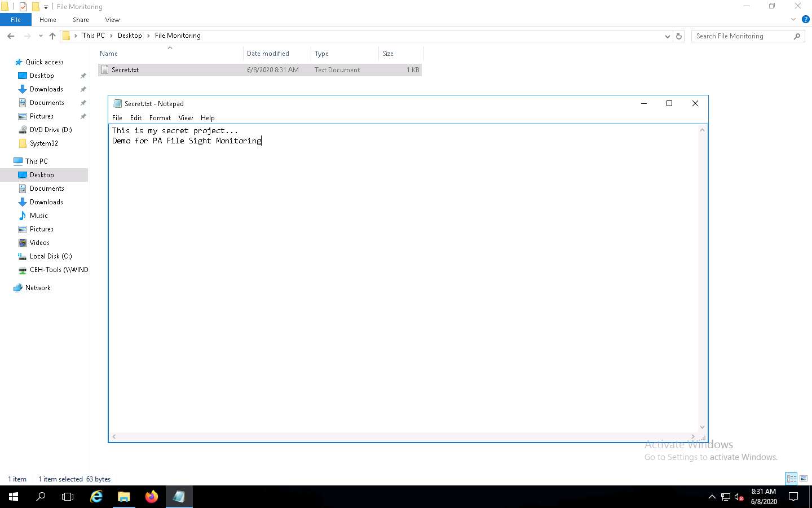Open Notepad's Edit menu
The image size is (812, 508).
click(136, 118)
